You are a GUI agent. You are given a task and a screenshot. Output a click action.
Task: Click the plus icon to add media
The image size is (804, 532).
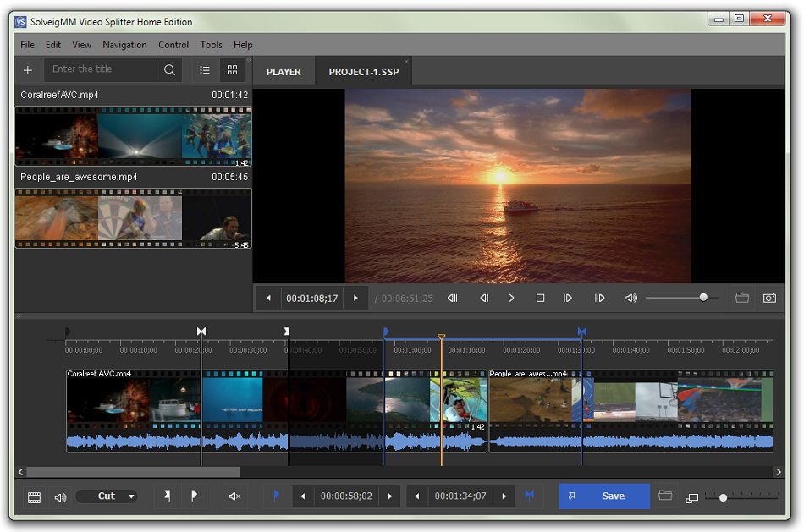click(28, 70)
